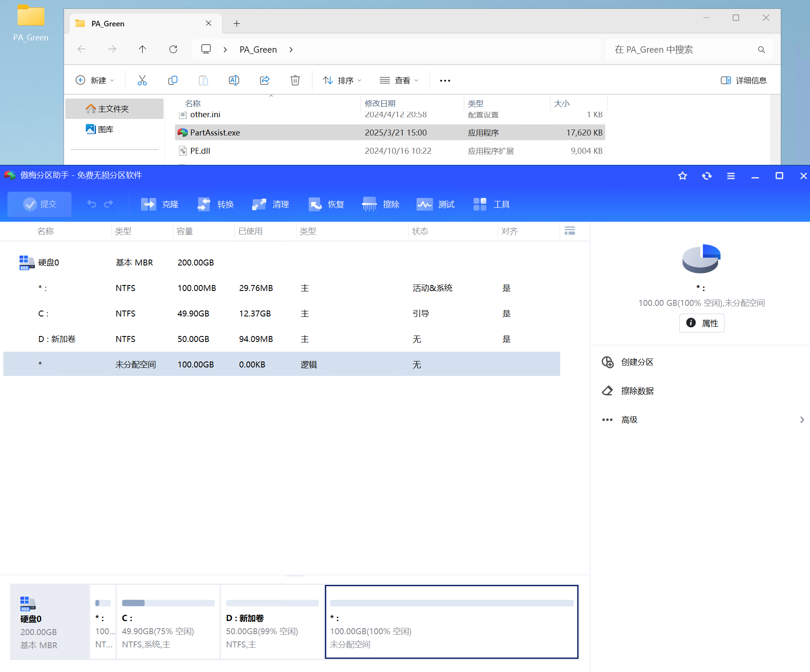Add a new tab in File Explorer
This screenshot has height=672, width=810.
(237, 23)
